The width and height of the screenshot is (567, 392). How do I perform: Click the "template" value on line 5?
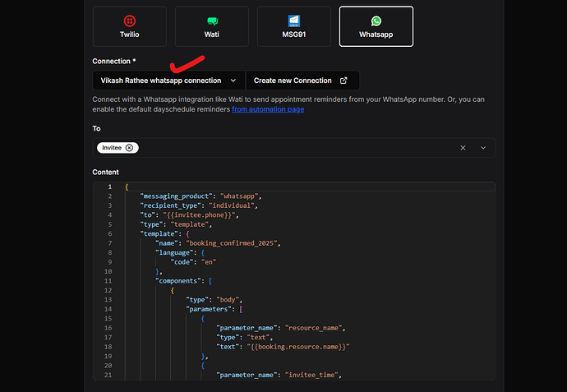coord(190,224)
